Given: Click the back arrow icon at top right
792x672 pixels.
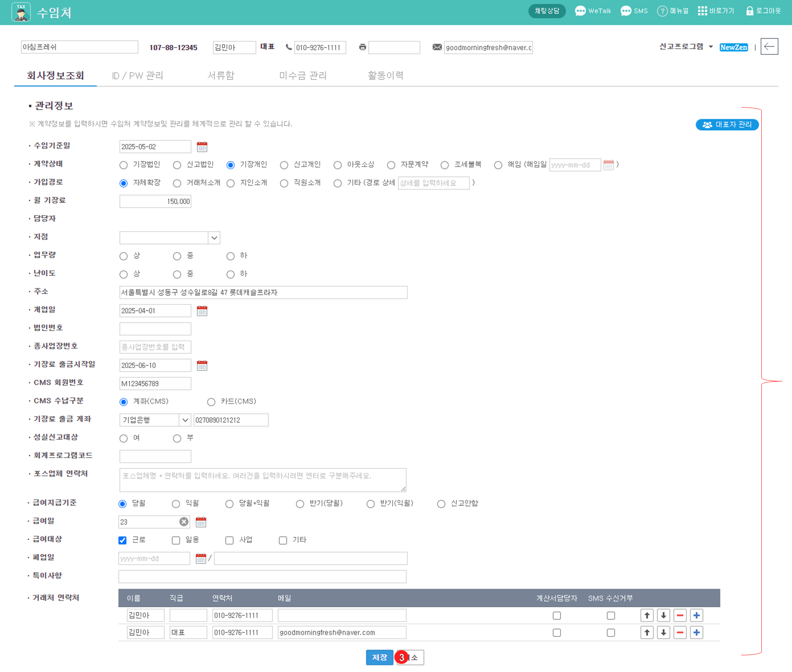Looking at the screenshot, I should (x=769, y=47).
